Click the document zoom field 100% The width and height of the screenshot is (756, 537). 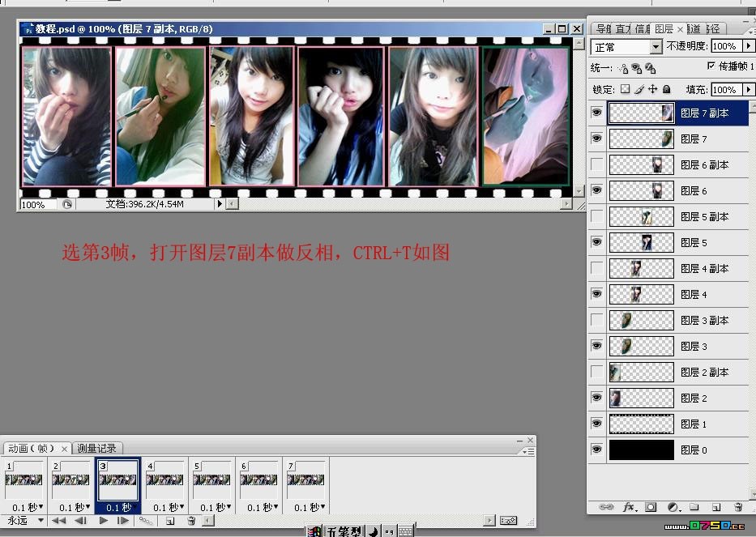click(38, 204)
